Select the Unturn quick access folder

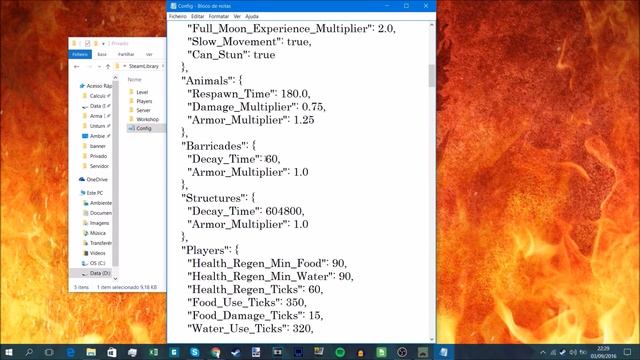(97, 126)
